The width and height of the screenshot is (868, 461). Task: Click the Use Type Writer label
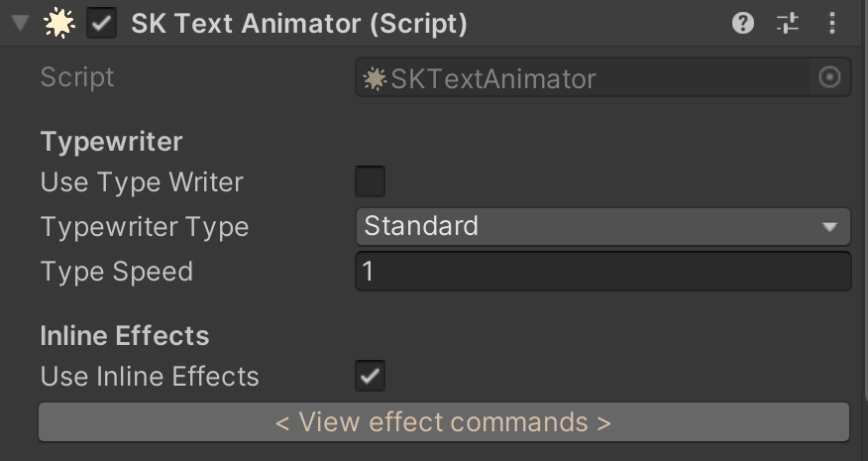(142, 182)
